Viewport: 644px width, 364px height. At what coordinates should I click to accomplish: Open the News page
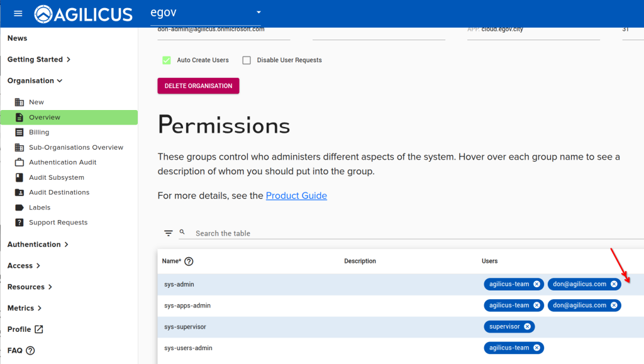coord(16,38)
